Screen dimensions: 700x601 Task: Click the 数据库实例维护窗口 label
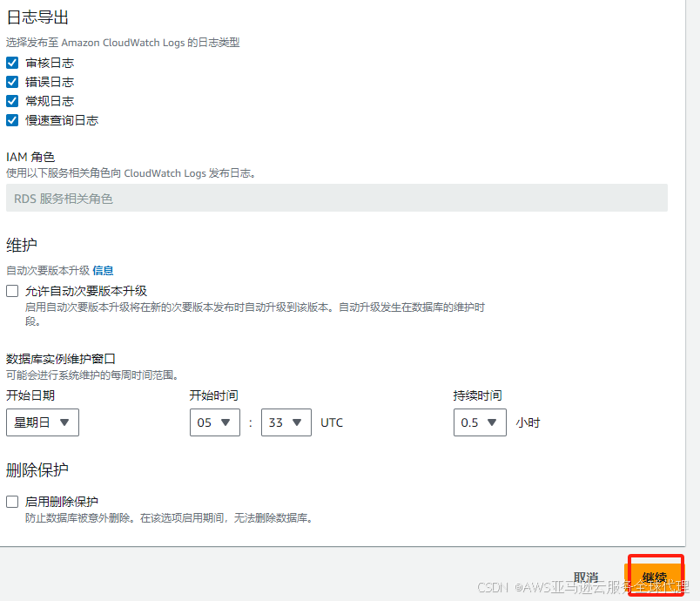61,359
